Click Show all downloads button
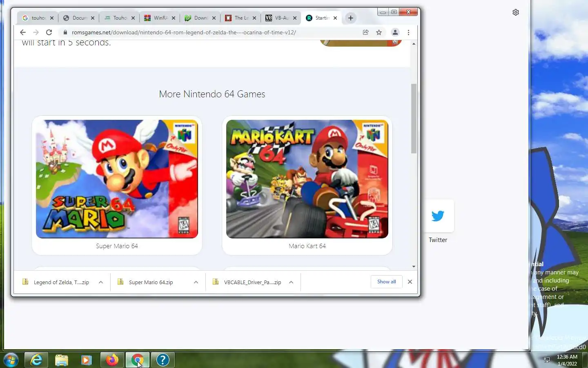This screenshot has height=368, width=588. point(387,282)
